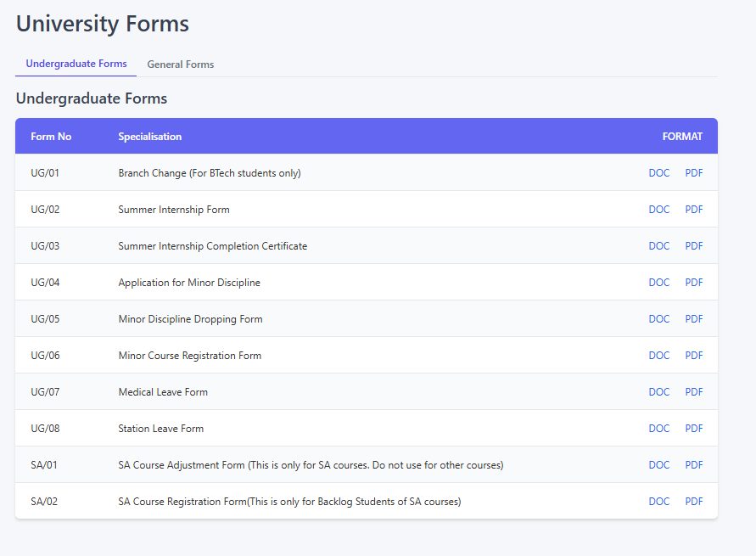Download DOC for SA Course Registration Form

click(x=659, y=502)
